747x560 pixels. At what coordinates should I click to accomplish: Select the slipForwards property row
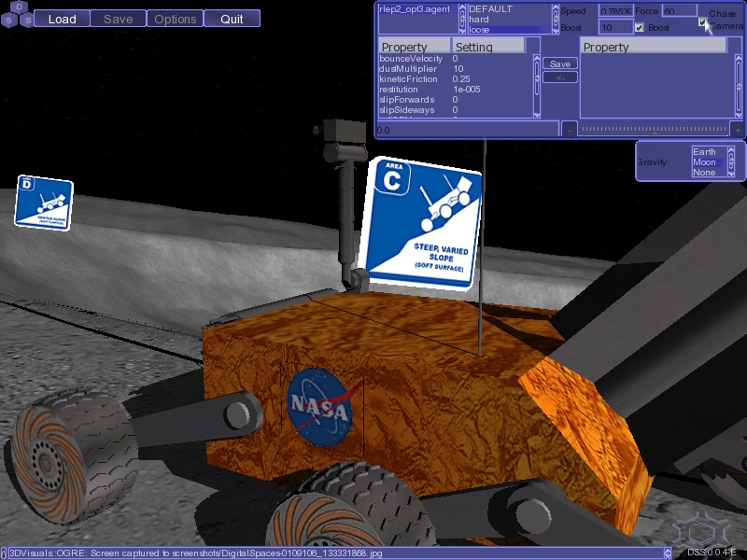[x=456, y=100]
